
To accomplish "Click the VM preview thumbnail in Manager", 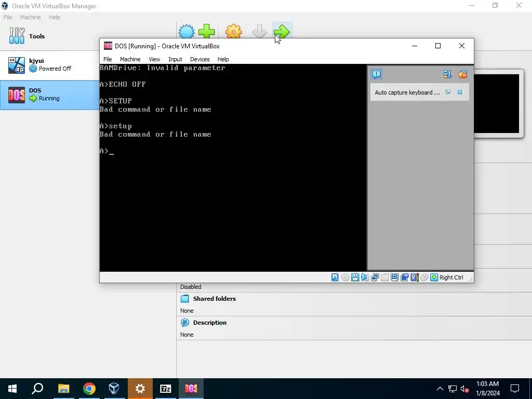I will tap(496, 103).
